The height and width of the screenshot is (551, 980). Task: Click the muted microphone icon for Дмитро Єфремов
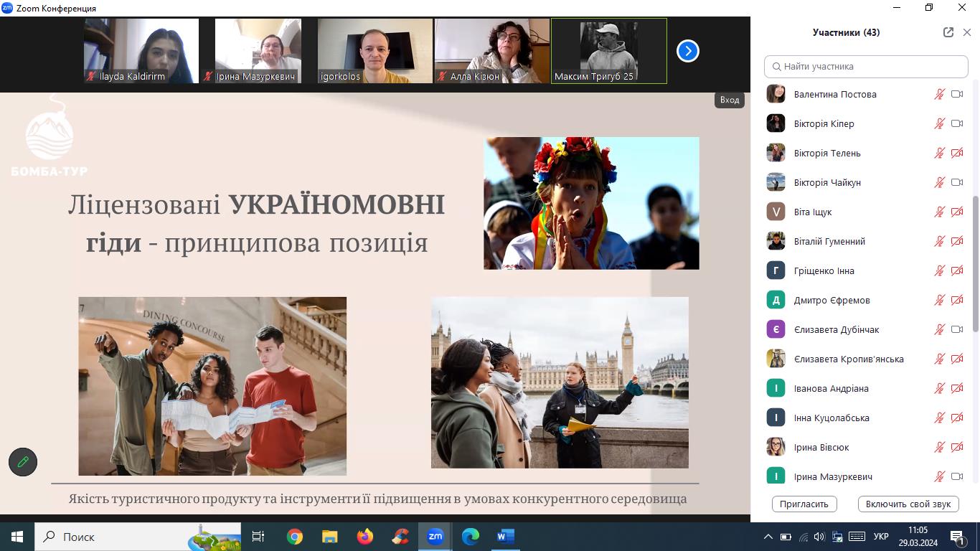click(x=939, y=300)
